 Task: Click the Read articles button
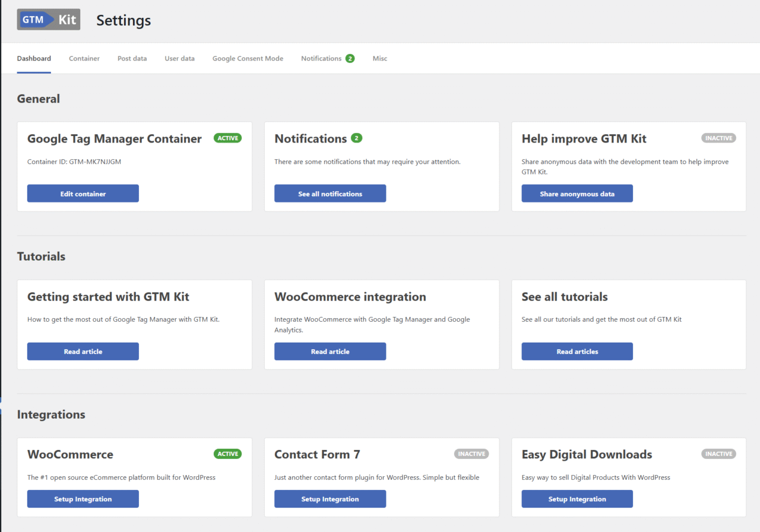click(577, 351)
